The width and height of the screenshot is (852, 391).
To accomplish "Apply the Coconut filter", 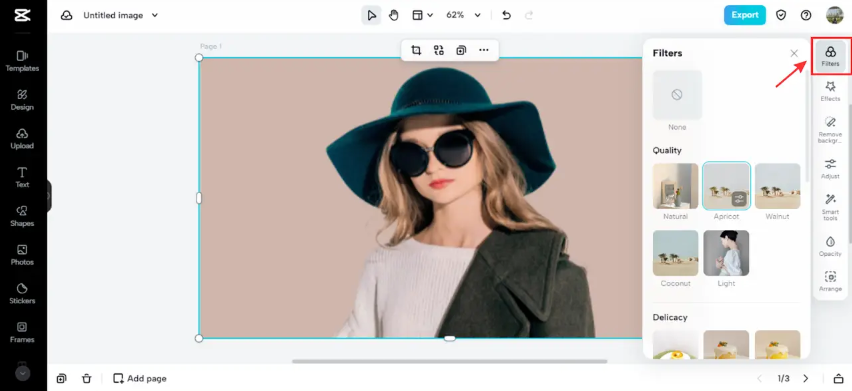I will point(675,253).
